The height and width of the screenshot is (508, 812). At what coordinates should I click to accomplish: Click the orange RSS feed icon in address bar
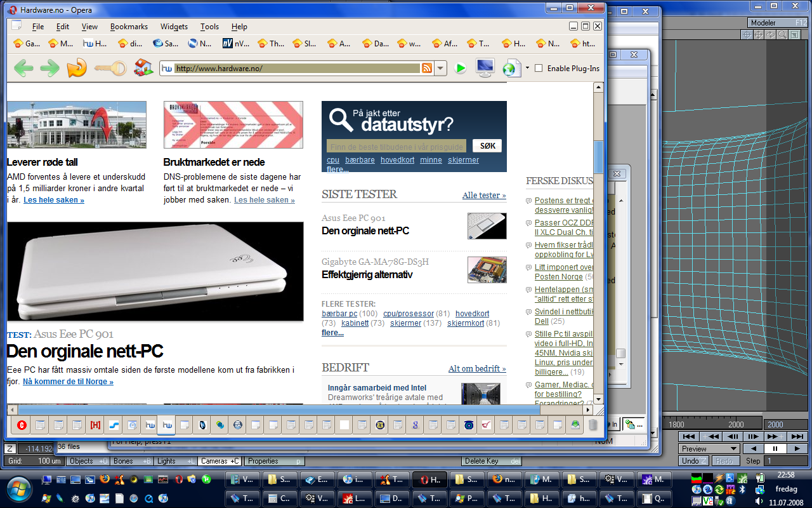[428, 68]
